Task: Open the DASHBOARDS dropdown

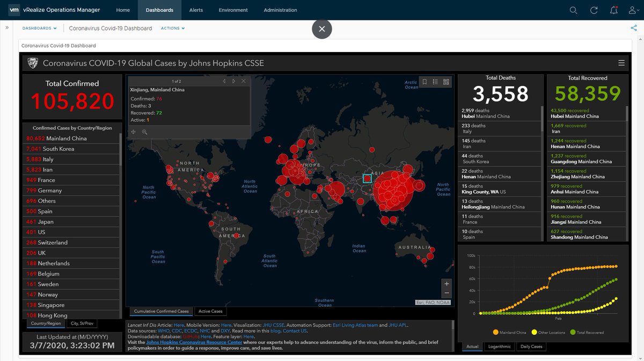Action: click(x=39, y=28)
